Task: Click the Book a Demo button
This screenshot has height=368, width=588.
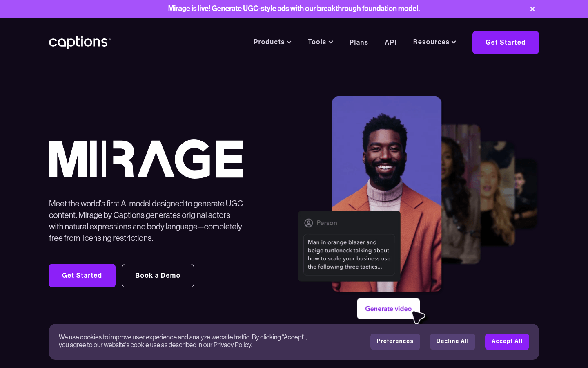Action: (158, 276)
